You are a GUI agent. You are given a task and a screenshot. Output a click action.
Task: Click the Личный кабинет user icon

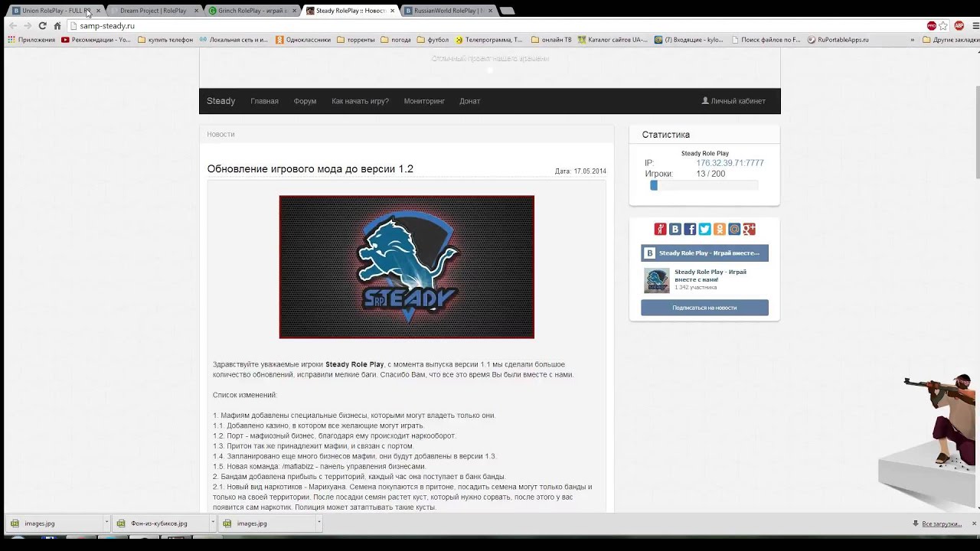705,101
